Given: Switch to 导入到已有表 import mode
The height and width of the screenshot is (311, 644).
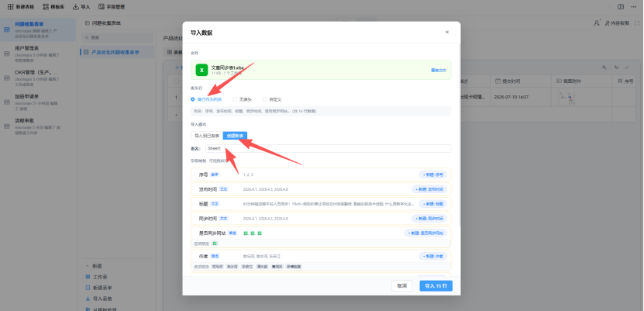Looking at the screenshot, I should 207,136.
